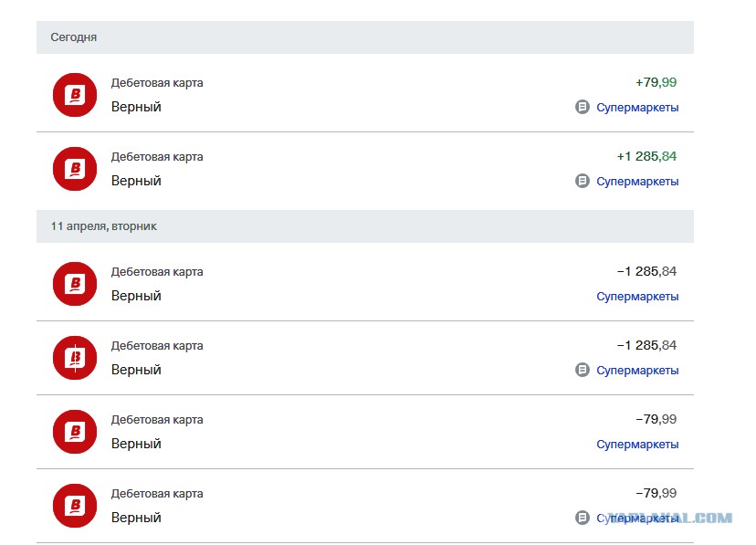Click the Верный logo of the first −1 285,84 charge
This screenshot has width=756, height=545.
pyautogui.click(x=75, y=284)
